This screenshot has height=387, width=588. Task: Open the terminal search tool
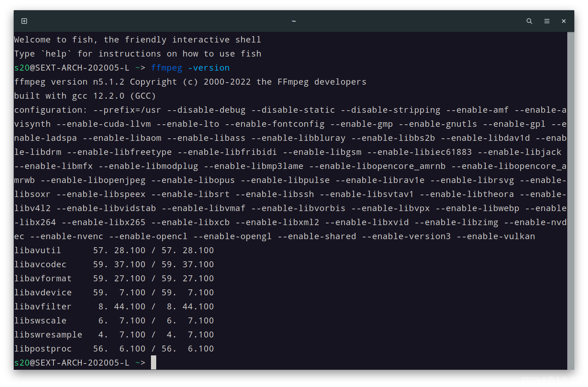[529, 21]
